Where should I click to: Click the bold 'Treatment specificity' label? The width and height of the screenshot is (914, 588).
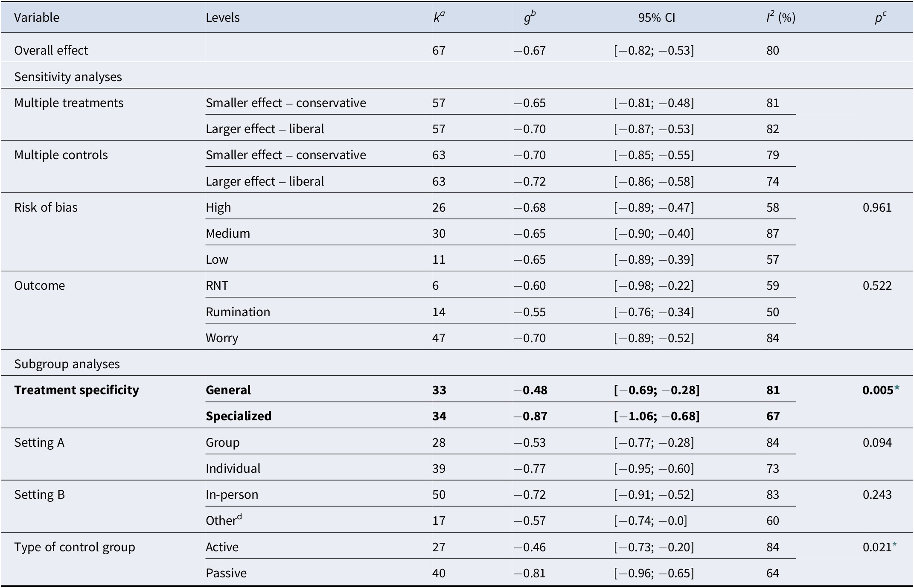point(76,390)
